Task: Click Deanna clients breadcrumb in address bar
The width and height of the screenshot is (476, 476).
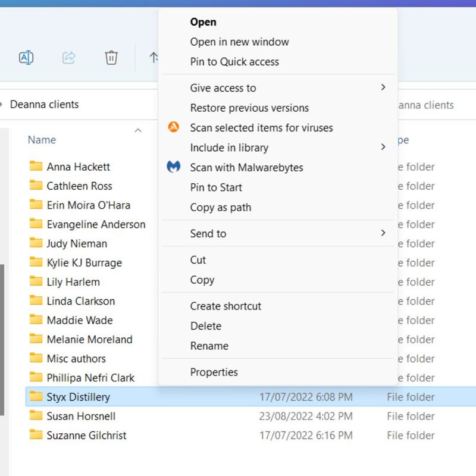Action: click(x=44, y=105)
